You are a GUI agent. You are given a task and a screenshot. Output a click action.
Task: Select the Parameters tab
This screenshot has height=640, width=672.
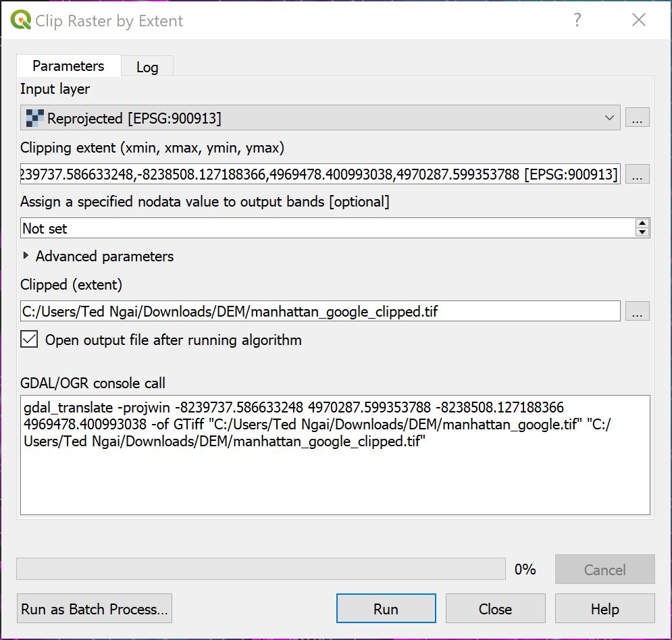click(68, 65)
